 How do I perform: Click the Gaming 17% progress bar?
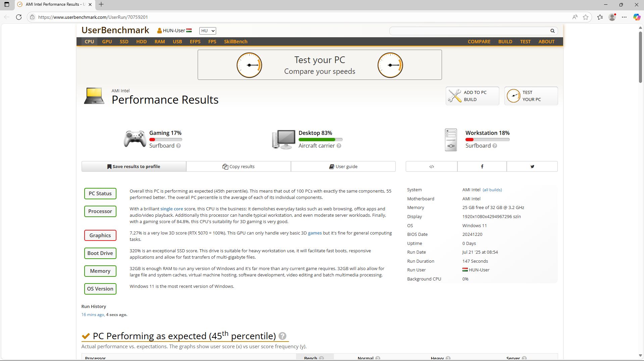tap(166, 140)
